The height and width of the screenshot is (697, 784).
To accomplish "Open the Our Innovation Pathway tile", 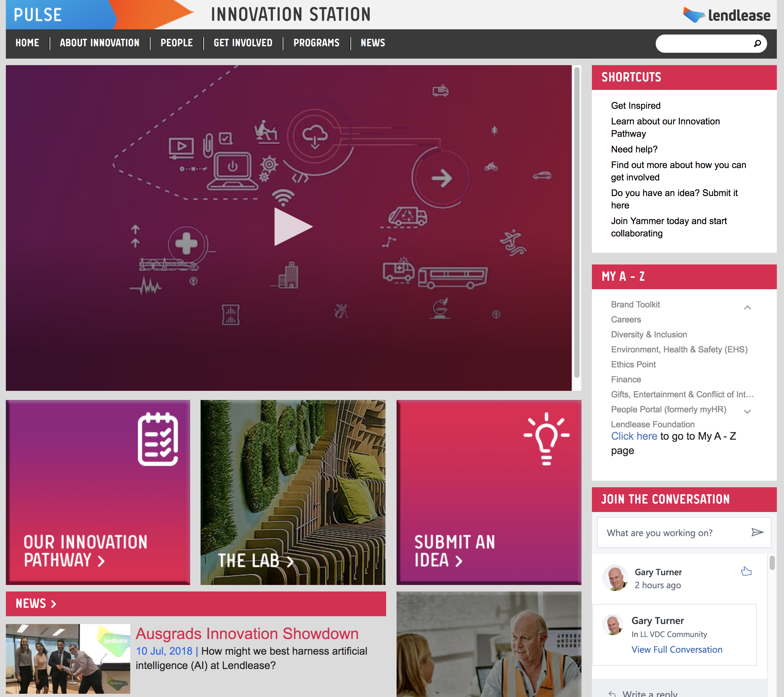I will point(98,492).
